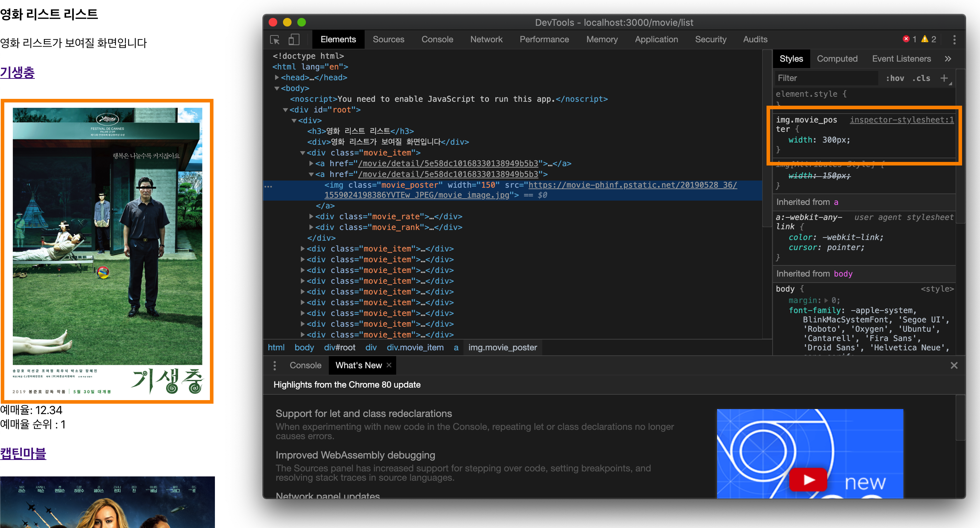This screenshot has width=980, height=528.
Task: Toggle the :hov element state panel
Action: click(x=895, y=78)
